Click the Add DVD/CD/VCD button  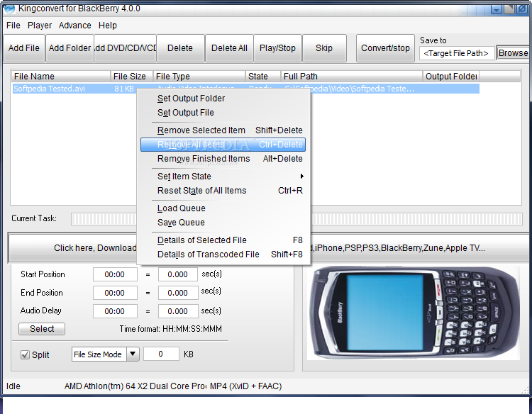point(125,48)
